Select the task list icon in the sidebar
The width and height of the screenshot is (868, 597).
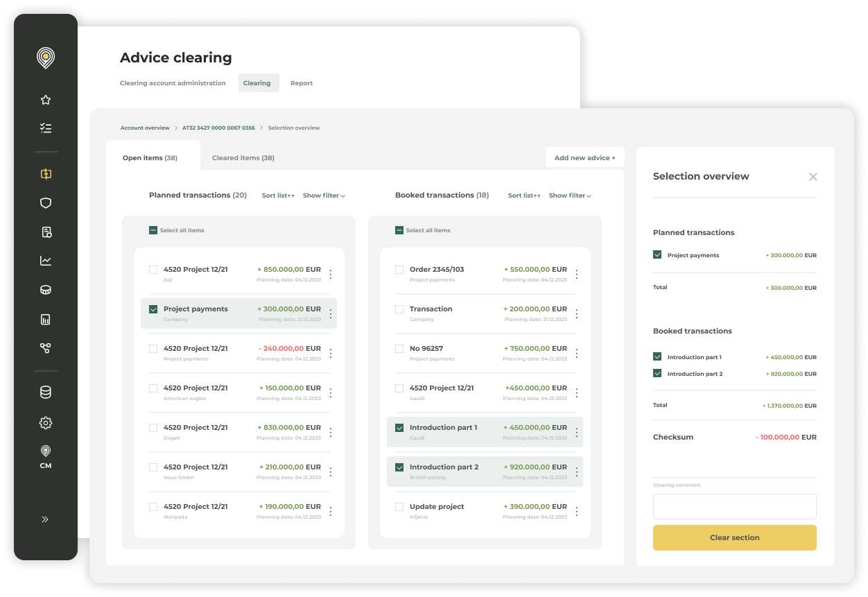pos(45,128)
